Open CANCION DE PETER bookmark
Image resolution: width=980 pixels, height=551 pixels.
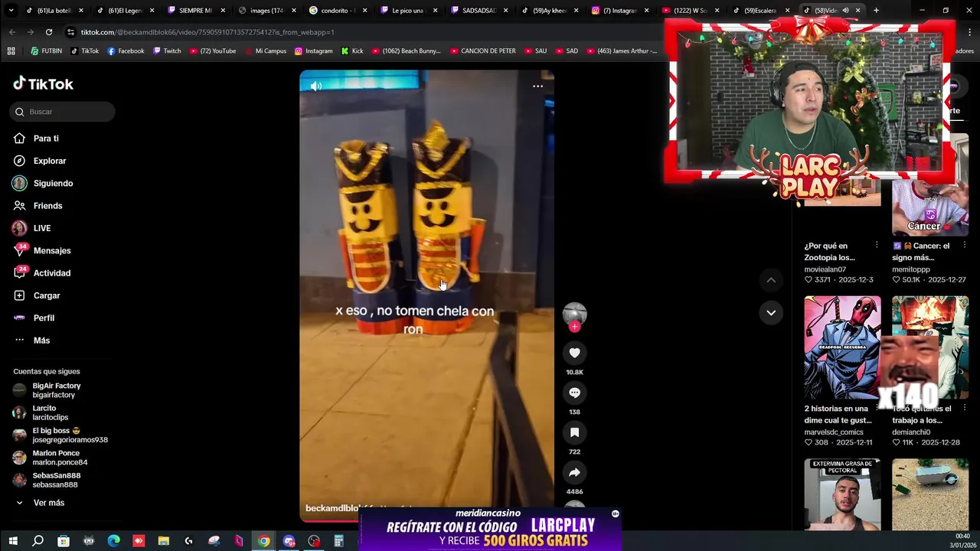(x=482, y=51)
